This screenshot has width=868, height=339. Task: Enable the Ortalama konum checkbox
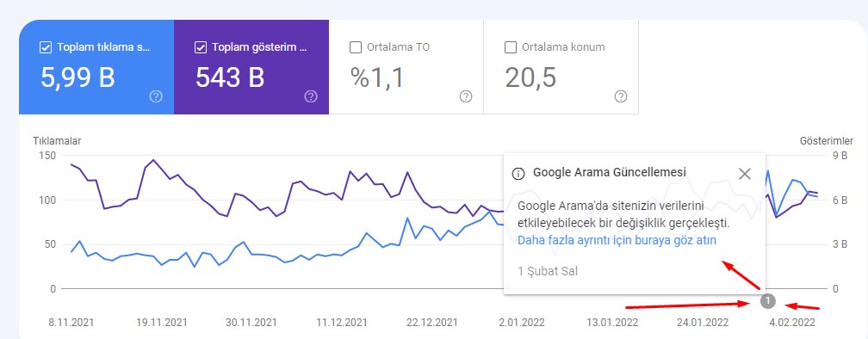511,47
